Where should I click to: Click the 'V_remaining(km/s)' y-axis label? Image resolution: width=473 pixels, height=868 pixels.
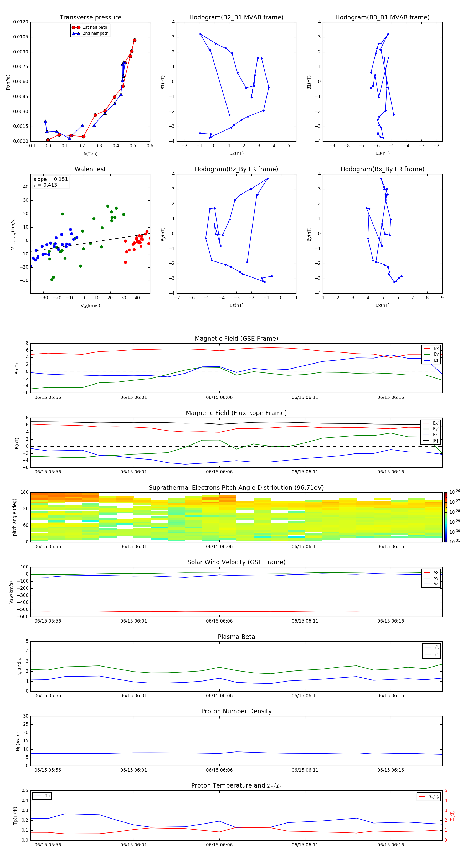point(13,234)
